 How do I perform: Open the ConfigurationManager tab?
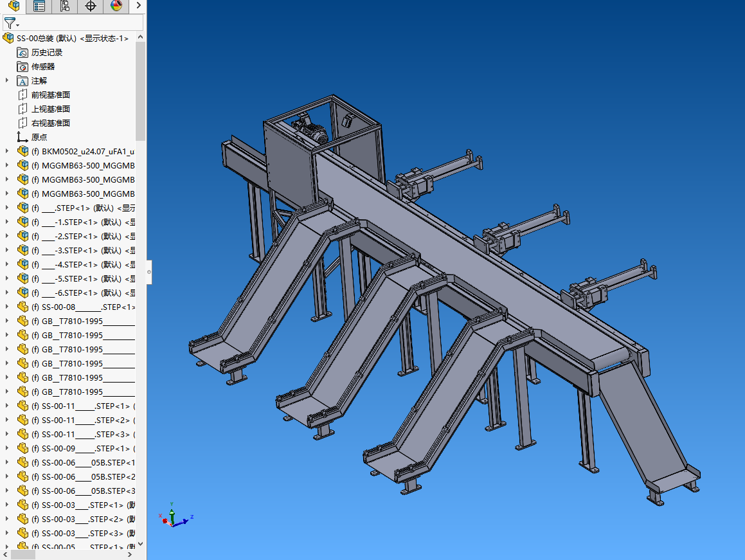[65, 6]
